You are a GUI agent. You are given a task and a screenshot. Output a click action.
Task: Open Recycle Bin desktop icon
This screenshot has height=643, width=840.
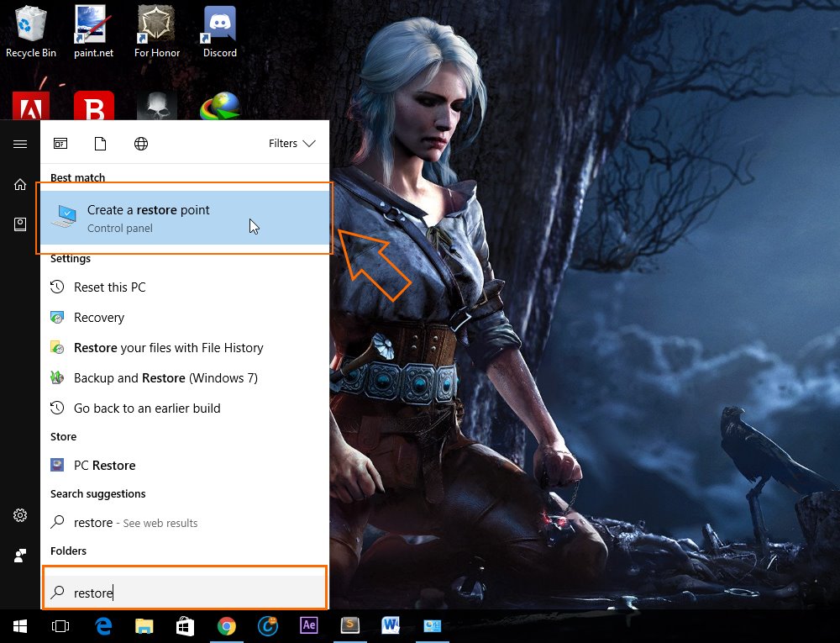(x=30, y=31)
